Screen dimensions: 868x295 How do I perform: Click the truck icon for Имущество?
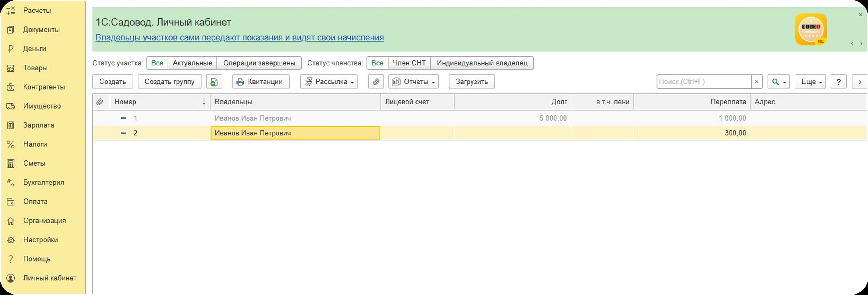click(11, 106)
